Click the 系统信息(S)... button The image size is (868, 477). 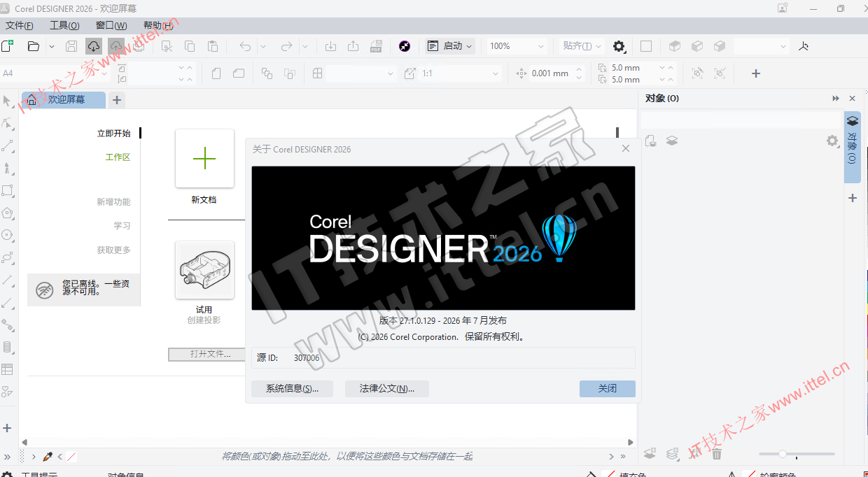(292, 389)
